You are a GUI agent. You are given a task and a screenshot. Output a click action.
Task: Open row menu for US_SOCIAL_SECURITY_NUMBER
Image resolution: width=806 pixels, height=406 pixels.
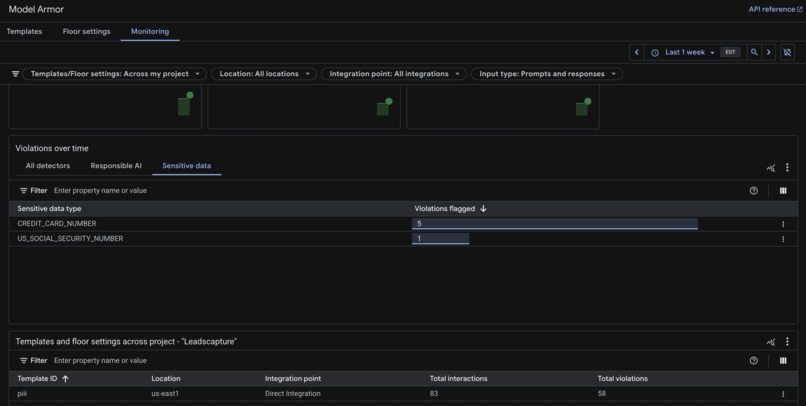click(x=783, y=239)
